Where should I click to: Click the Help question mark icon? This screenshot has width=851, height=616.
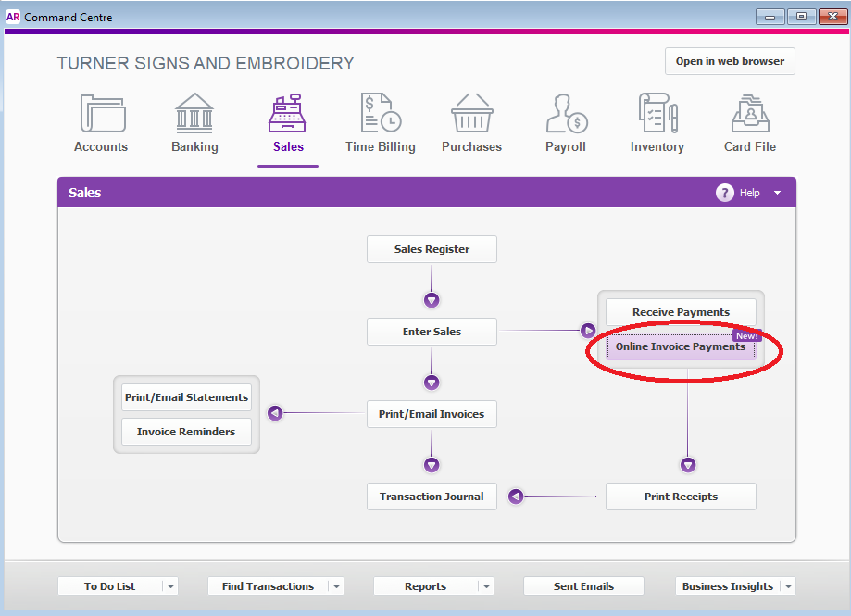point(724,193)
